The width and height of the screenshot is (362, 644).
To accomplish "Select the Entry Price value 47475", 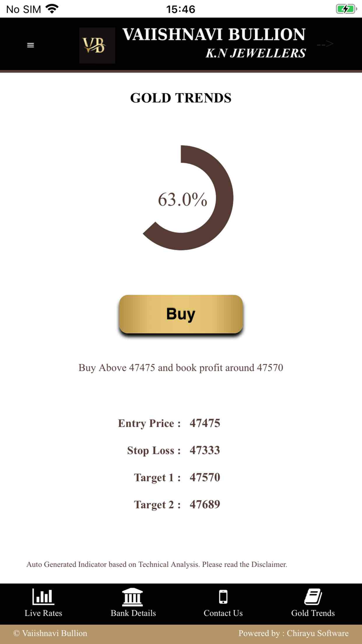I will point(205,423).
